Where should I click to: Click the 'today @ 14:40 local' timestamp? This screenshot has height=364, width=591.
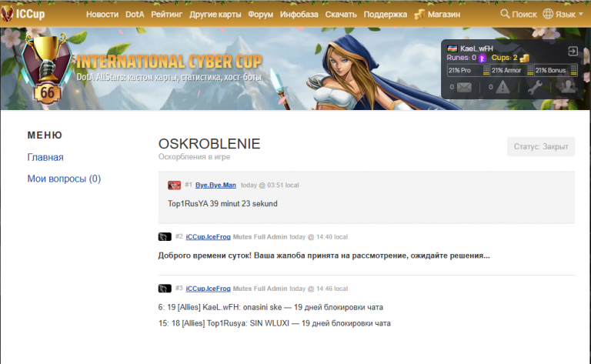[319, 236]
